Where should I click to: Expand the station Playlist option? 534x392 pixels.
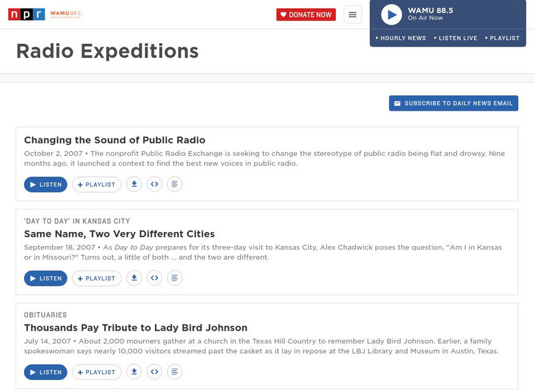502,38
